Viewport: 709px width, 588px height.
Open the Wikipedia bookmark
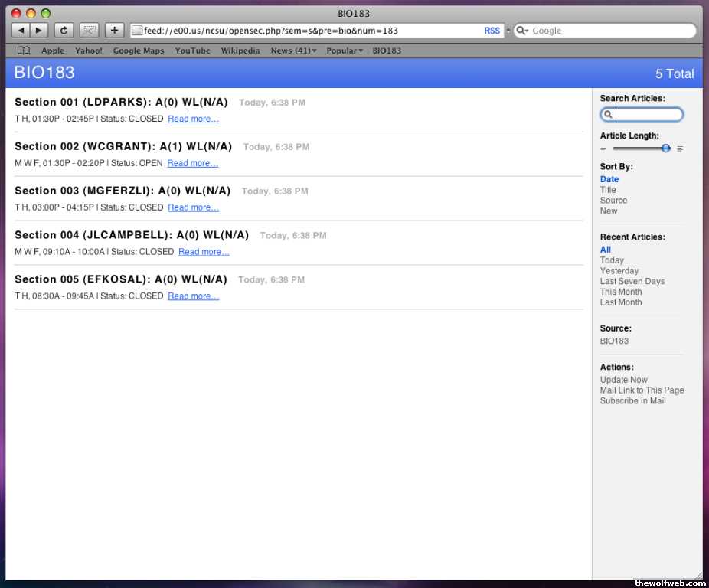pos(240,51)
